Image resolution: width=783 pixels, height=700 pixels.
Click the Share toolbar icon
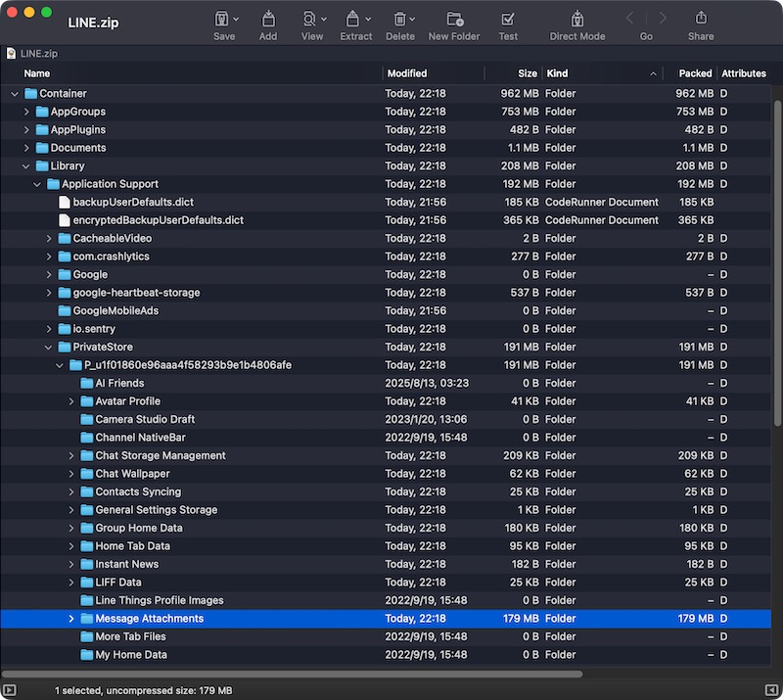(701, 18)
